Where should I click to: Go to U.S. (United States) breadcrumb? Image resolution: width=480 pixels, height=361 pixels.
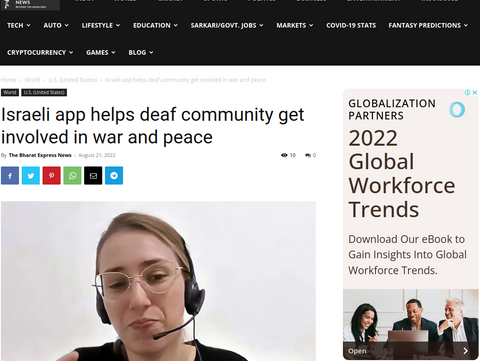tap(73, 80)
